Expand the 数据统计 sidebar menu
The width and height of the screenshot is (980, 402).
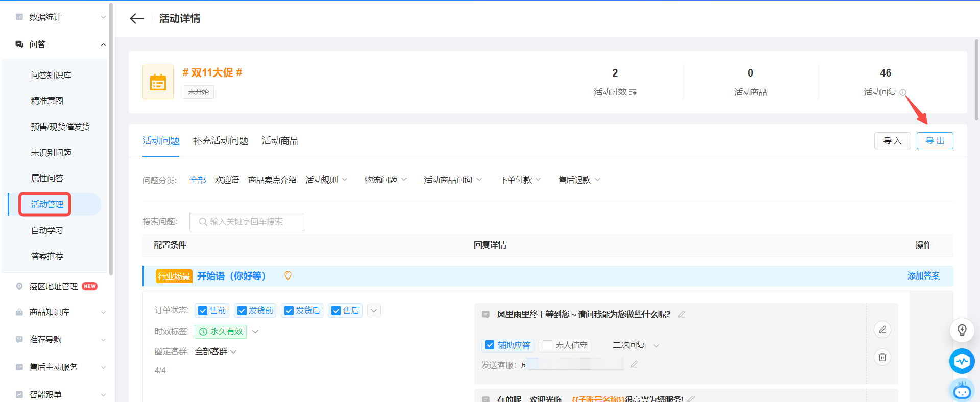tap(103, 17)
